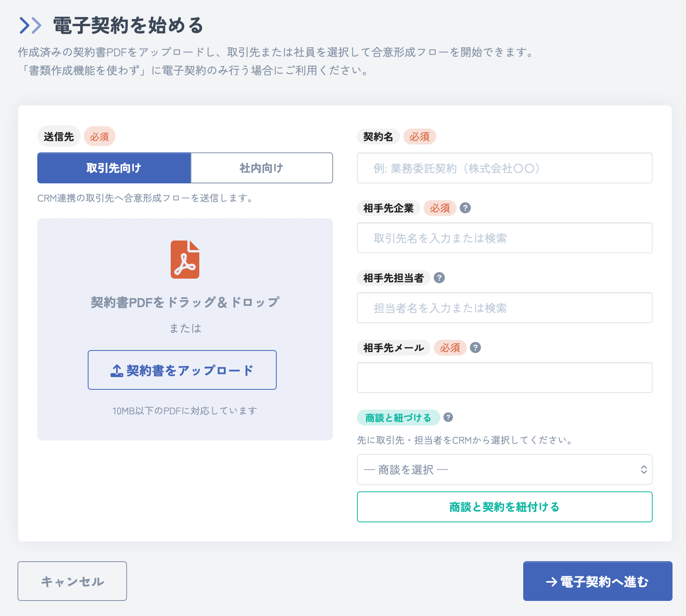Click the 商談と契約を紐付ける button
Image resolution: width=686 pixels, height=616 pixels.
(x=505, y=507)
